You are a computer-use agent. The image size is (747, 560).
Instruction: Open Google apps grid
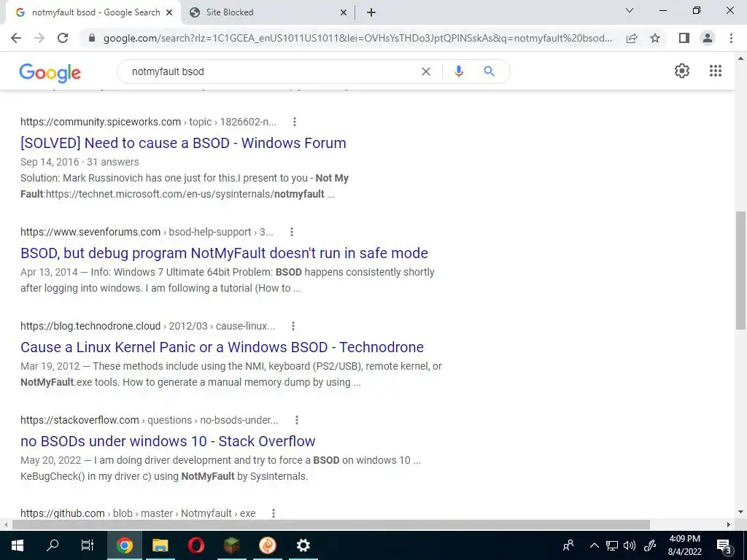tap(715, 71)
